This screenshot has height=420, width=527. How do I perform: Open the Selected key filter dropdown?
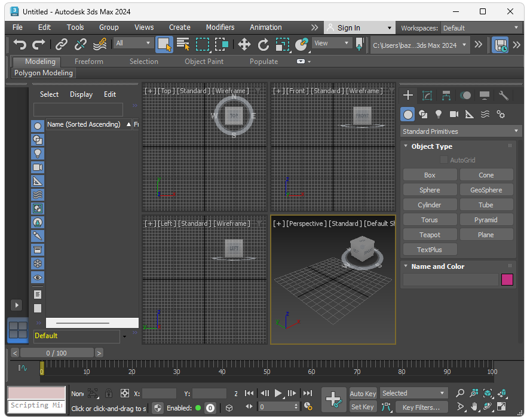tap(413, 393)
